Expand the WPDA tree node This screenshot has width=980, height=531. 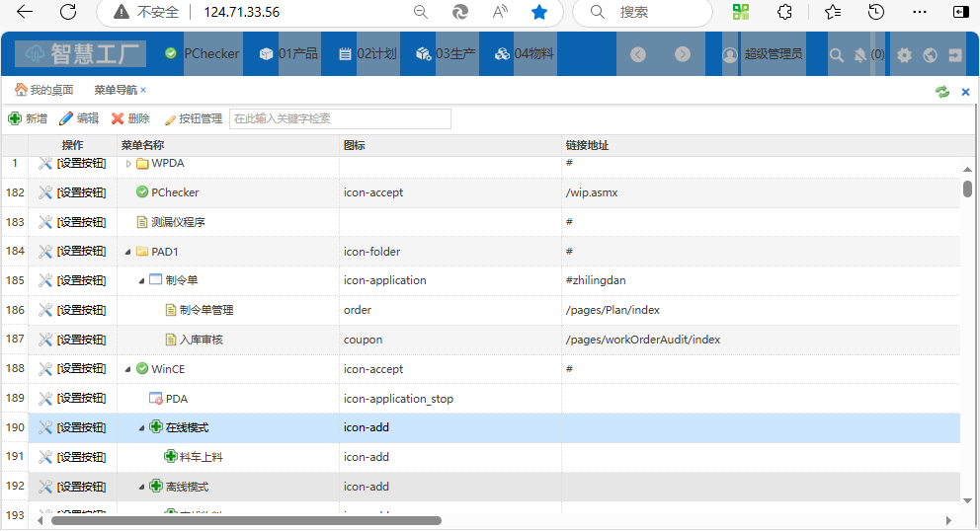pos(128,164)
